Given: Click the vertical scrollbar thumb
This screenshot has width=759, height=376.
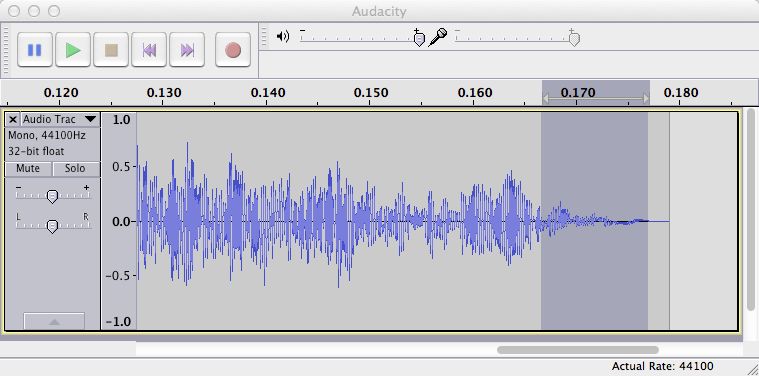Looking at the screenshot, I should coord(750,209).
